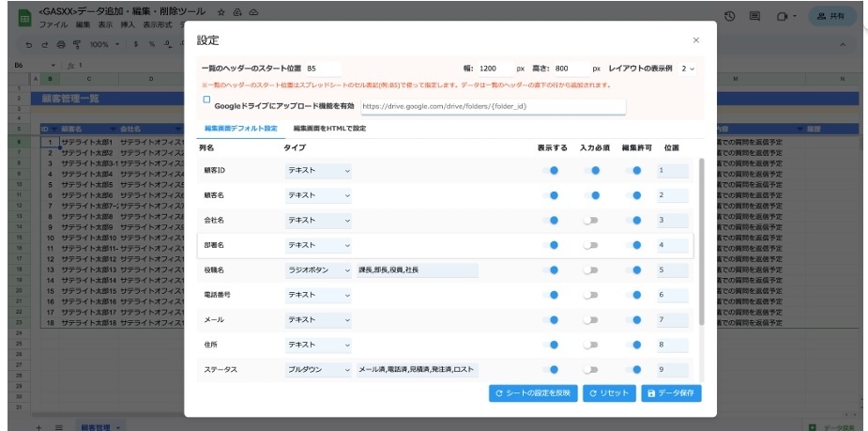Open the comments icon in the header
Image resolution: width=868 pixels, height=431 pixels.
[x=754, y=16]
